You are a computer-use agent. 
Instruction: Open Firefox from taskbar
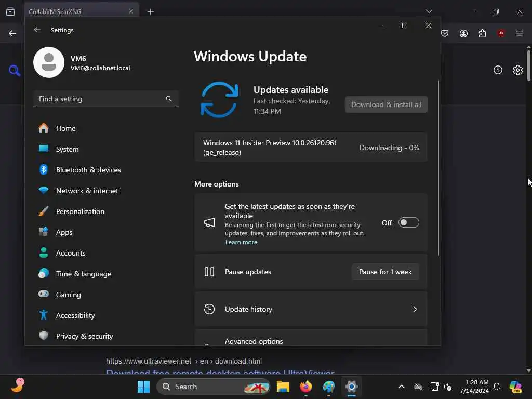pos(305,387)
